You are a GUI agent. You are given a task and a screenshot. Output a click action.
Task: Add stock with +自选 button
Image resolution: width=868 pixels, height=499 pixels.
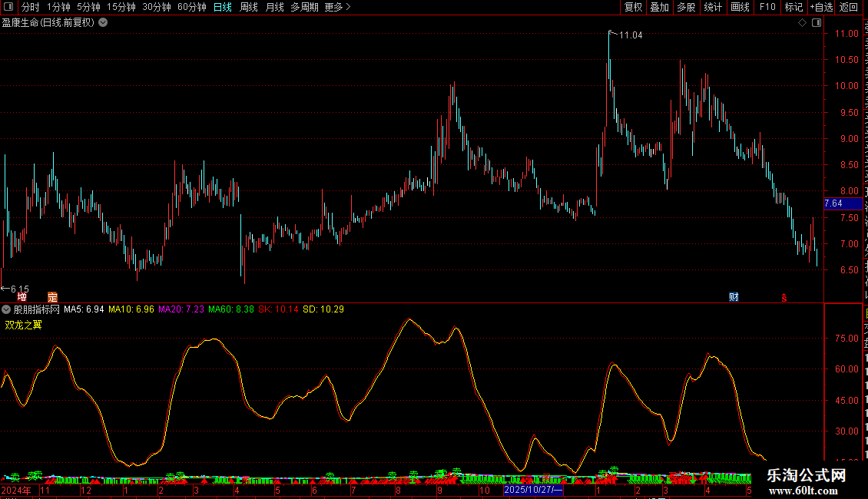(x=821, y=7)
